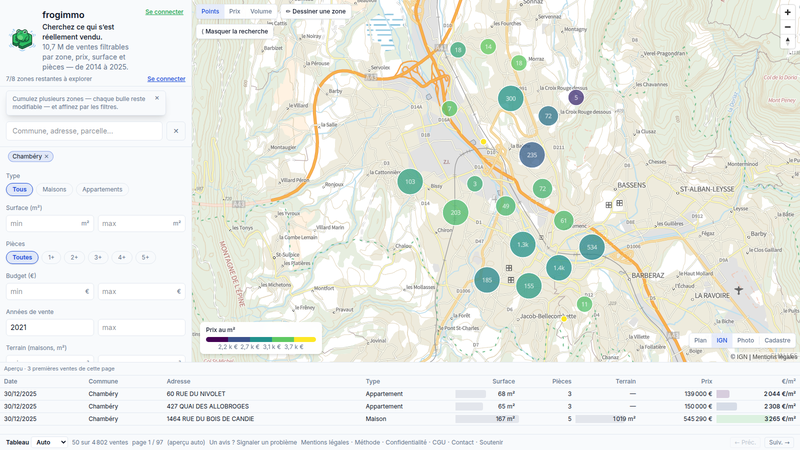Focus the 'Commune, adresse, parcelle' search field
Image resolution: width=800 pixels, height=450 pixels.
tap(84, 131)
